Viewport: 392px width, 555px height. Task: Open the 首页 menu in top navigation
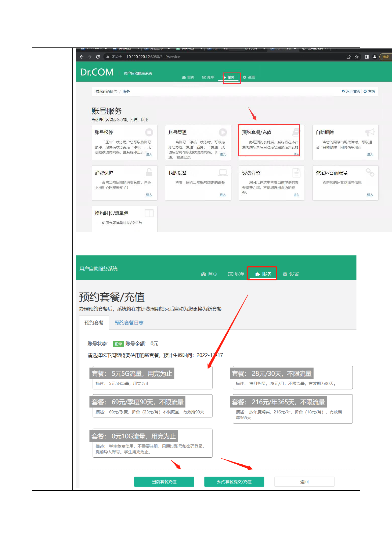coord(188,77)
